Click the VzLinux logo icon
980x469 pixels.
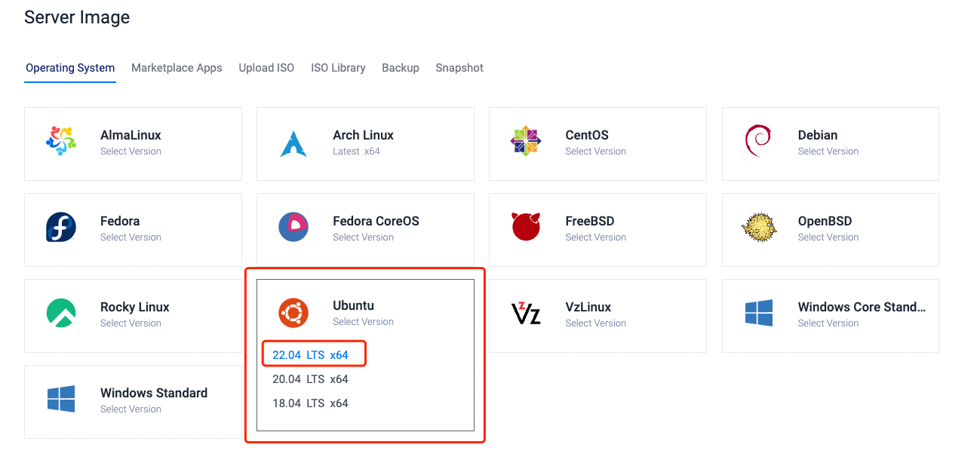(525, 315)
